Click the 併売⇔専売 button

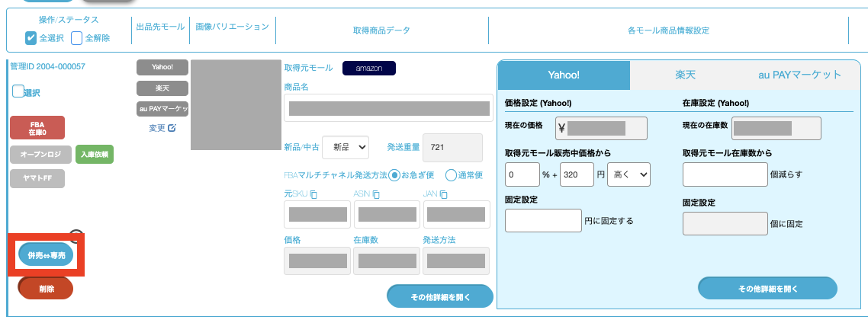pyautogui.click(x=46, y=254)
